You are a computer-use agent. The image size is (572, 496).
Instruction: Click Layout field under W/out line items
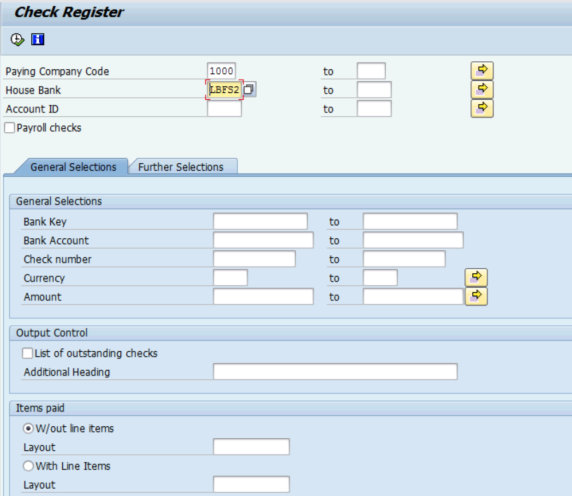coord(251,447)
